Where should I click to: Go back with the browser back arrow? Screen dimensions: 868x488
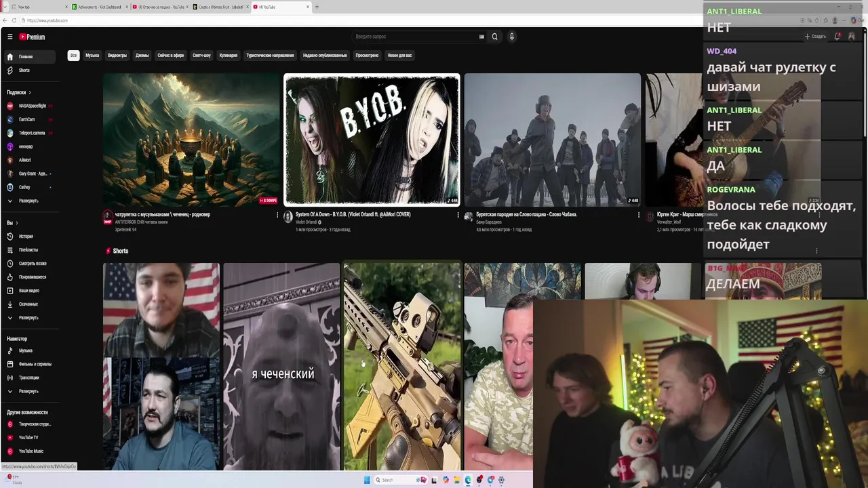tap(5, 20)
